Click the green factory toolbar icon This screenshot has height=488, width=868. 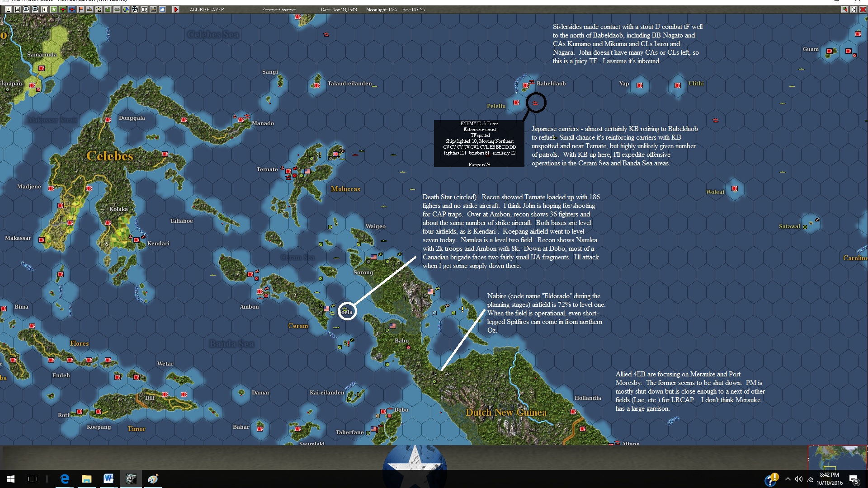[108, 9]
